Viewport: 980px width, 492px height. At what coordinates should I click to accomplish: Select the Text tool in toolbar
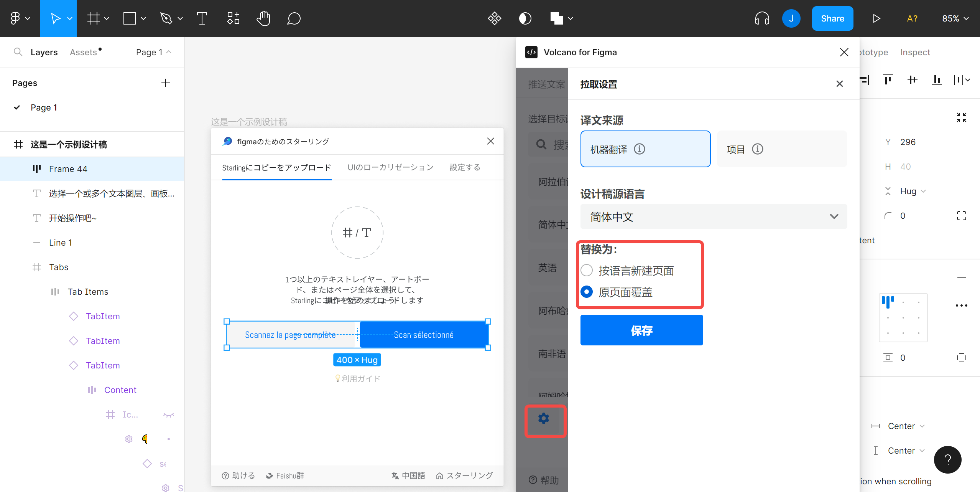tap(202, 18)
